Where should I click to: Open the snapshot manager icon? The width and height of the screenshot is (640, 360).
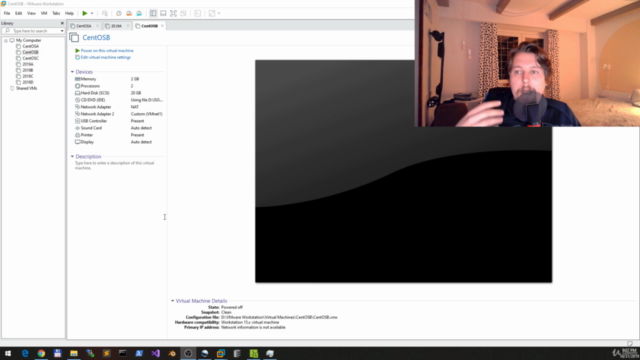tap(139, 13)
